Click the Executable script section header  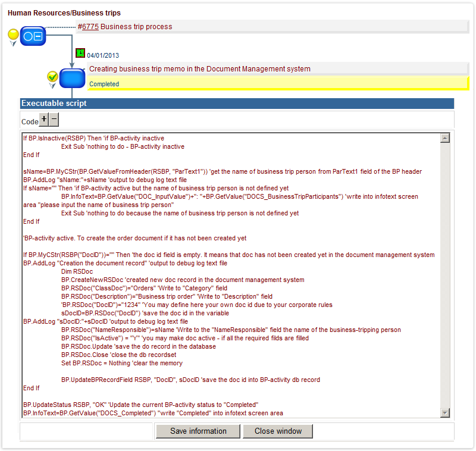[237, 104]
